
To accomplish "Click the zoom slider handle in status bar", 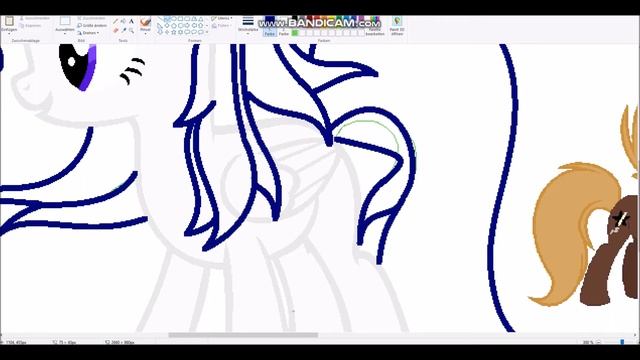I will [x=622, y=342].
